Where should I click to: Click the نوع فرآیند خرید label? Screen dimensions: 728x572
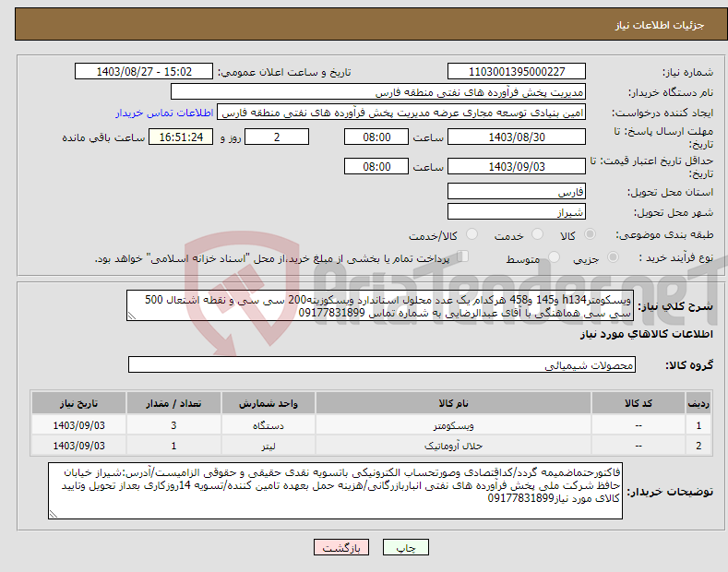676,257
